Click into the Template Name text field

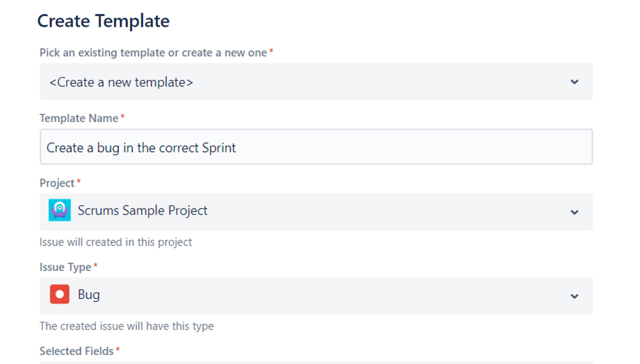[316, 148]
